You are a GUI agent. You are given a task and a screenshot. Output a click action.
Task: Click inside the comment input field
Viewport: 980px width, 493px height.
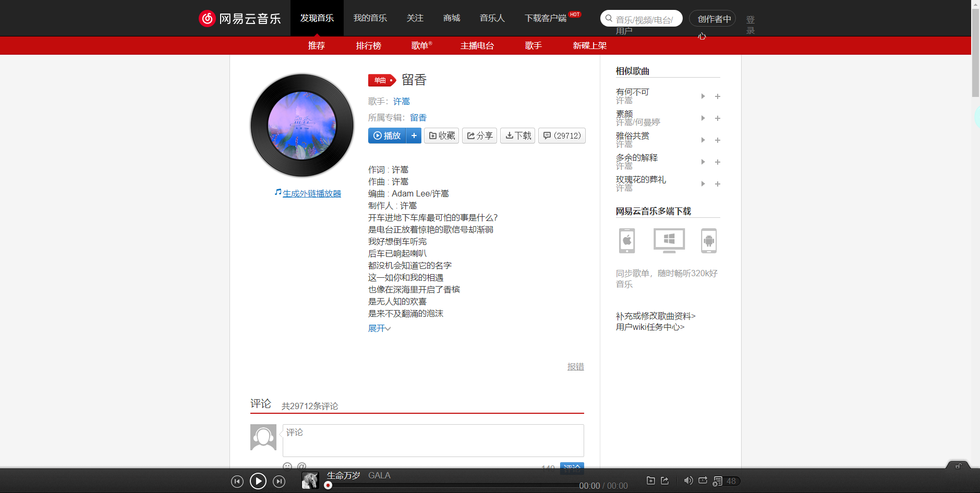(433, 440)
